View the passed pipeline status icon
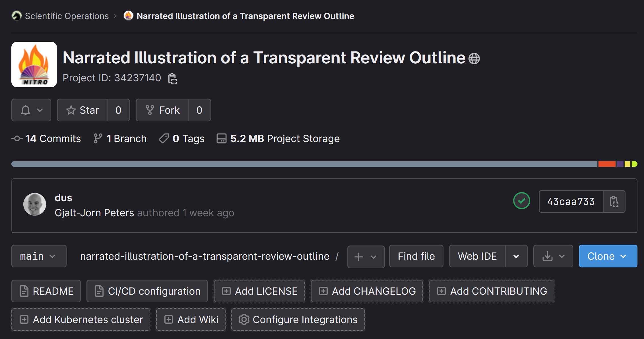The image size is (644, 339). 521,201
